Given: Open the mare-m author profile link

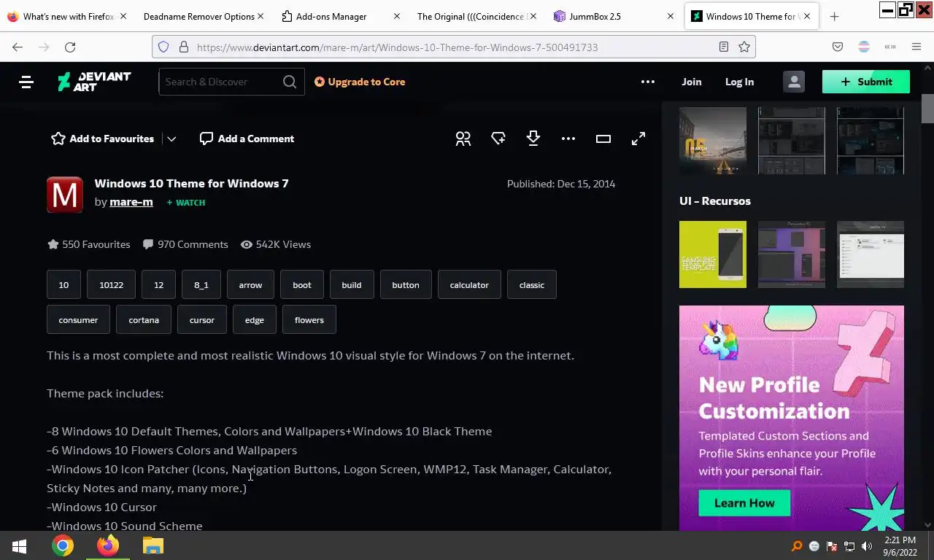Looking at the screenshot, I should (131, 202).
